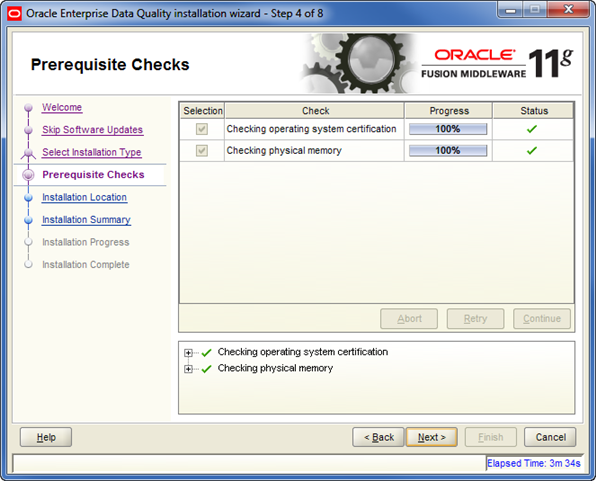
Task: Select 'Checking operating system certification' table cell
Action: point(314,129)
